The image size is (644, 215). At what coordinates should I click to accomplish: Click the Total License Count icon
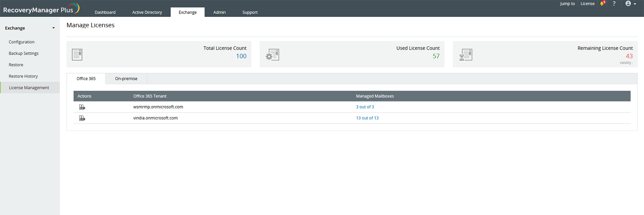point(77,55)
